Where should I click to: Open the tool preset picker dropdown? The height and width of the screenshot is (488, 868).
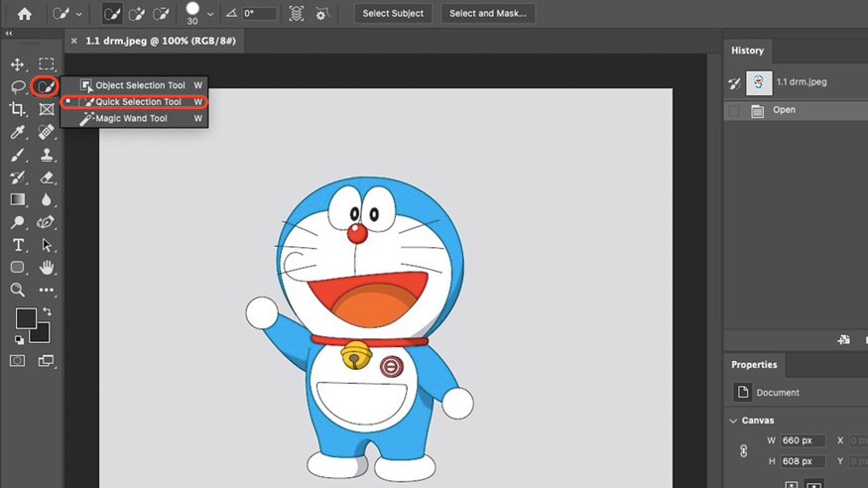(x=79, y=14)
